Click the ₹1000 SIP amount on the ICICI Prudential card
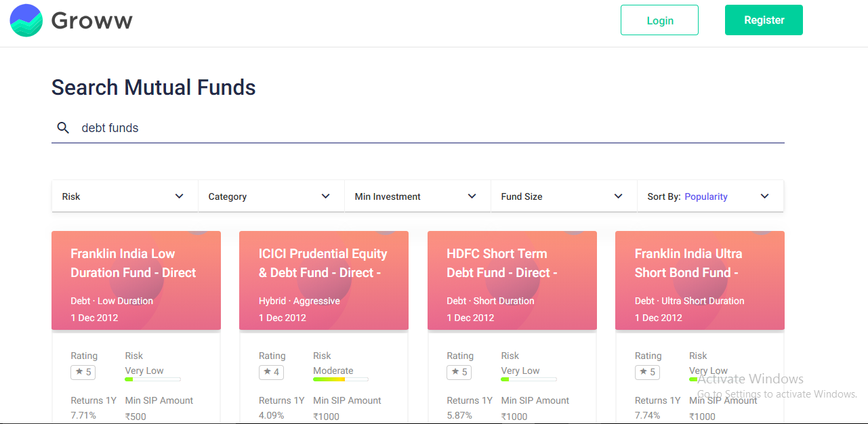The width and height of the screenshot is (868, 424). 327,416
